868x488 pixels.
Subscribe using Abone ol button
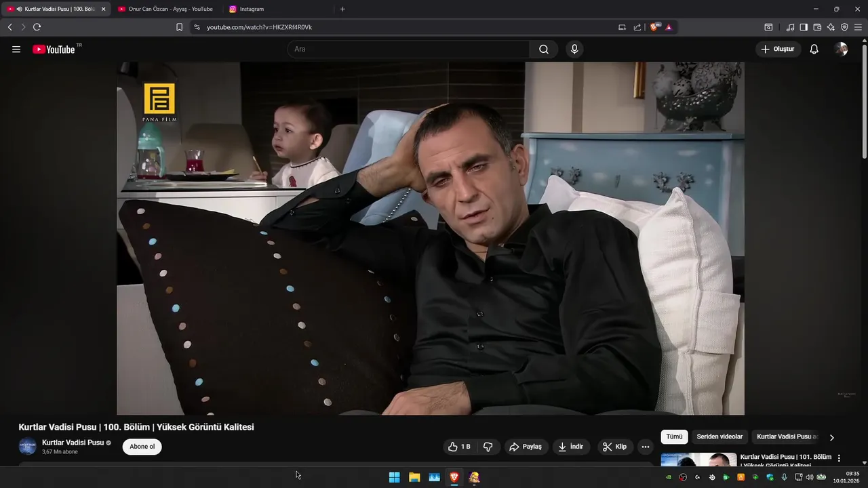coord(142,447)
